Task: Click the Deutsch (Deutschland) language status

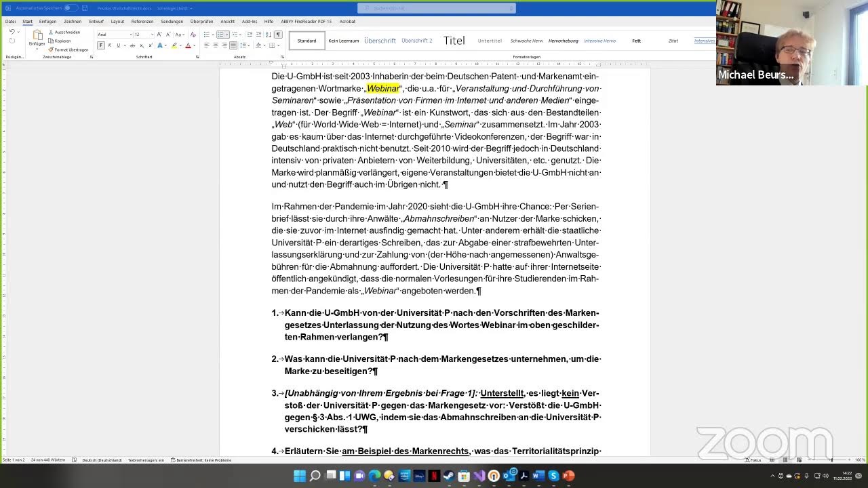Action: (x=102, y=460)
